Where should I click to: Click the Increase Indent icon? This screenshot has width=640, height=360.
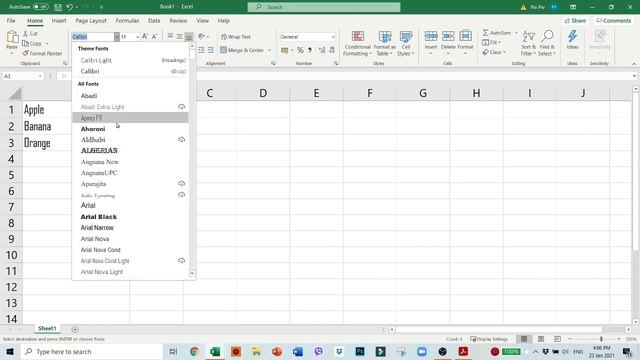(x=211, y=50)
